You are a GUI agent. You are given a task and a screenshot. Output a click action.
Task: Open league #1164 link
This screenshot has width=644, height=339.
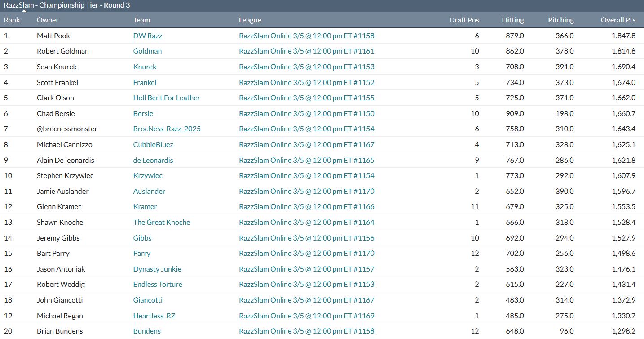click(x=307, y=222)
